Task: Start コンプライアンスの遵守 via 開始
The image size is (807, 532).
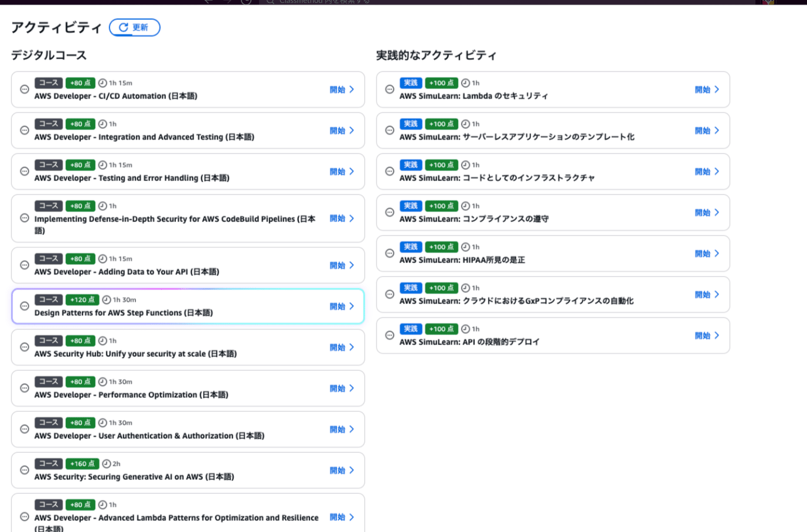Action: pyautogui.click(x=707, y=213)
